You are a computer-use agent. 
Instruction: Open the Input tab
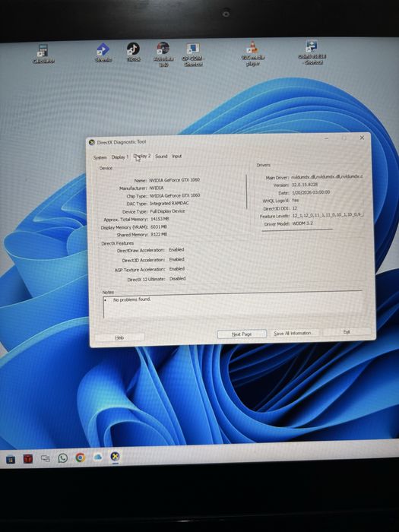click(x=177, y=156)
